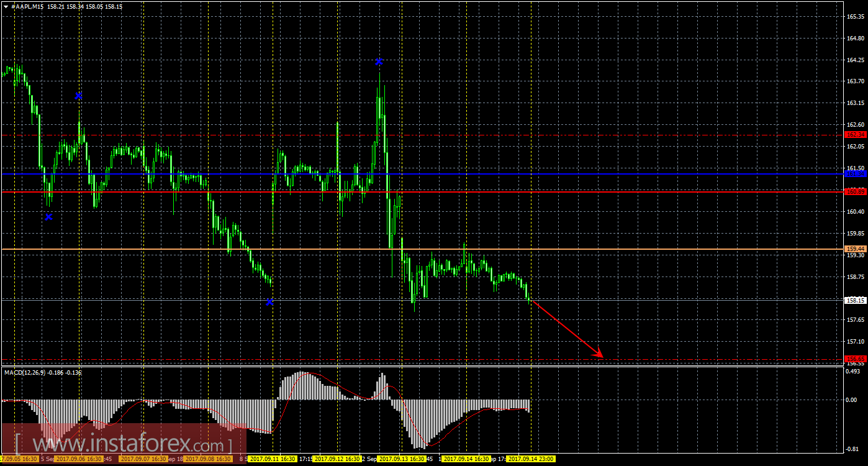Click the current price tag 158.15

coord(856,300)
